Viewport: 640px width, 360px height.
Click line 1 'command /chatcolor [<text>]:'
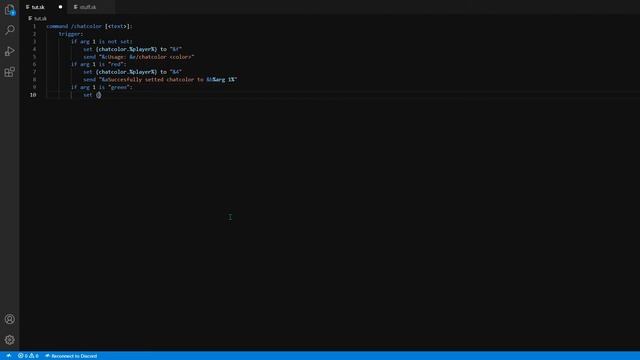point(89,26)
